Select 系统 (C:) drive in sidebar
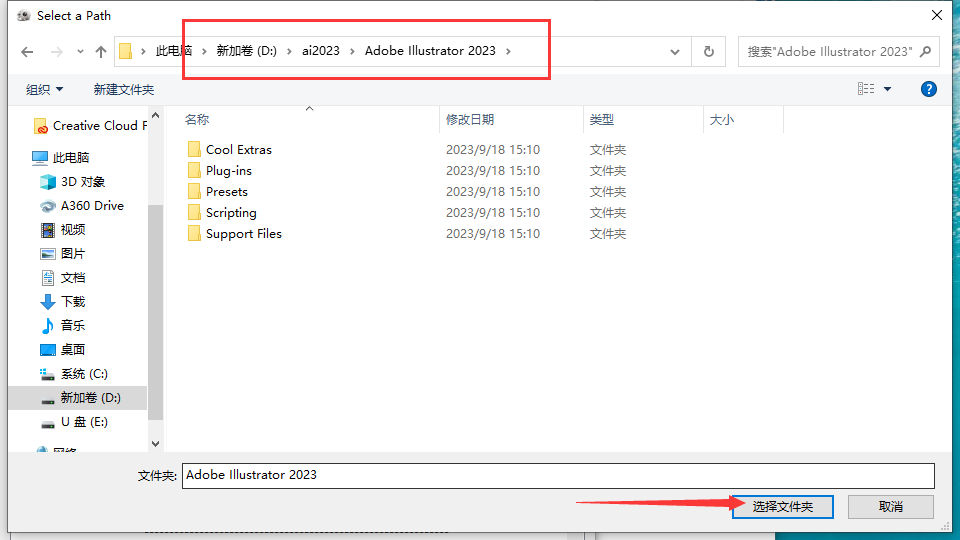Viewport: 960px width, 540px height. tap(73, 373)
